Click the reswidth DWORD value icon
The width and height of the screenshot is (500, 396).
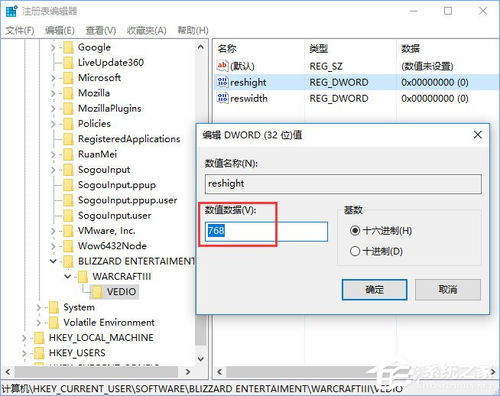pyautogui.click(x=222, y=98)
